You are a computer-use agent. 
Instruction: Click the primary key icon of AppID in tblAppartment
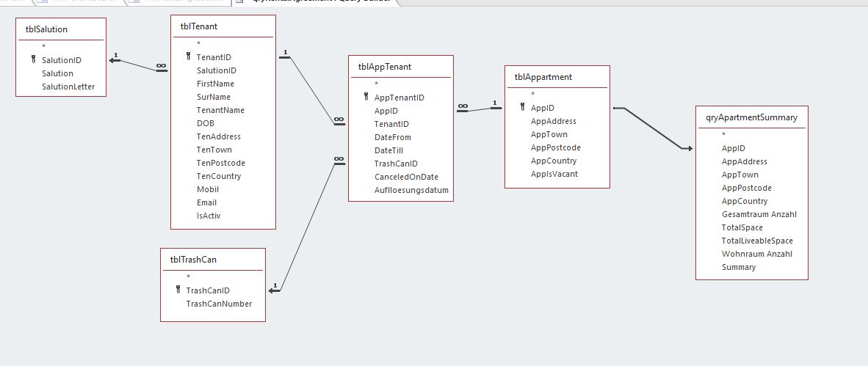[x=523, y=107]
